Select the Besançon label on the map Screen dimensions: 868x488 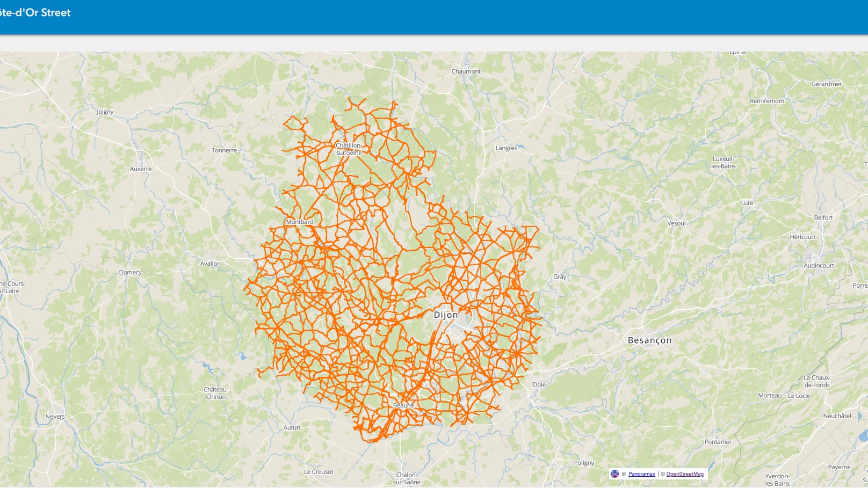pos(649,340)
